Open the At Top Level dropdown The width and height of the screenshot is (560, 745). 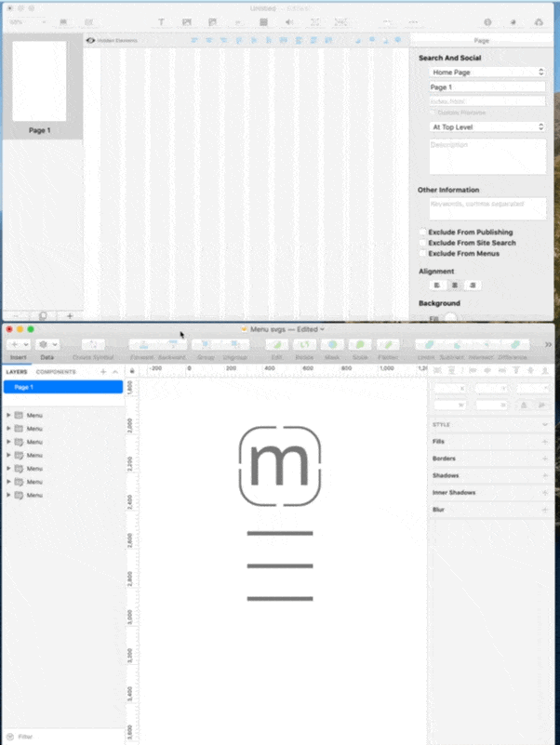pos(487,126)
